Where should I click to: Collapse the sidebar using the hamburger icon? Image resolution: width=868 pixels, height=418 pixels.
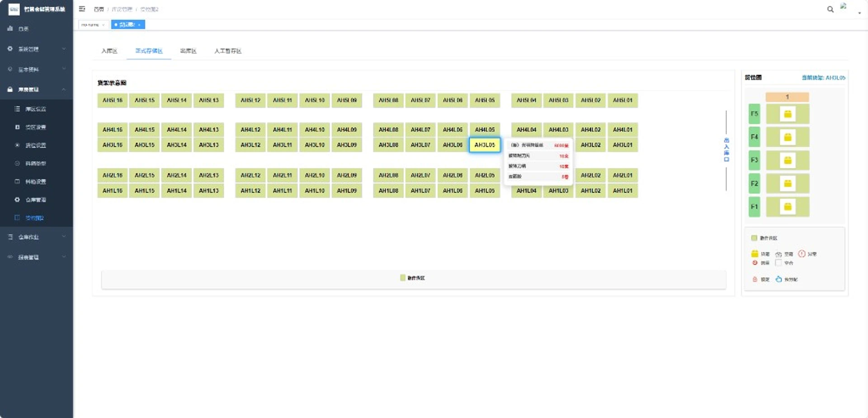[82, 9]
